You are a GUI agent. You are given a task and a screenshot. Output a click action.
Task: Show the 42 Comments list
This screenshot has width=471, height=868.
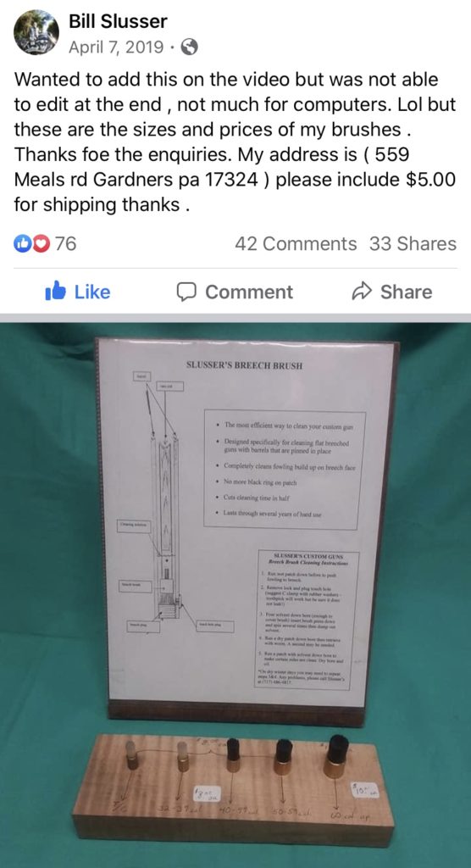click(x=296, y=243)
